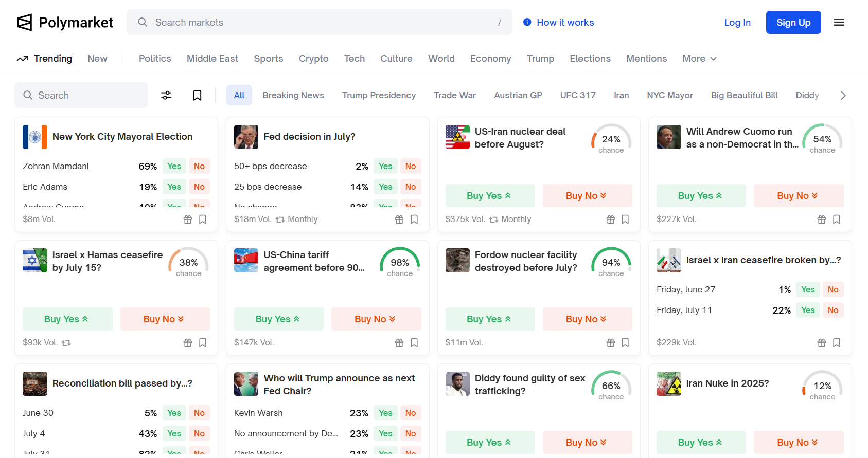The image size is (868, 458).
Task: Click gift icon on Fed decision in July card
Action: [399, 219]
